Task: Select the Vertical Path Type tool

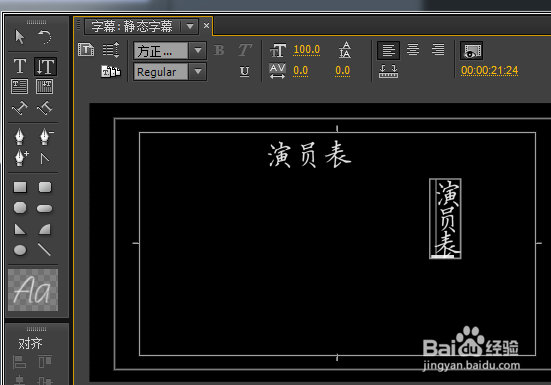Action: [x=45, y=108]
